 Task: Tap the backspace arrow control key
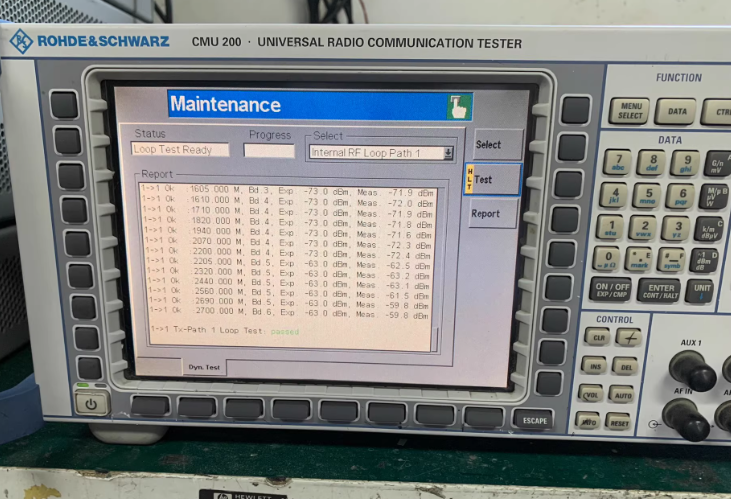point(628,338)
